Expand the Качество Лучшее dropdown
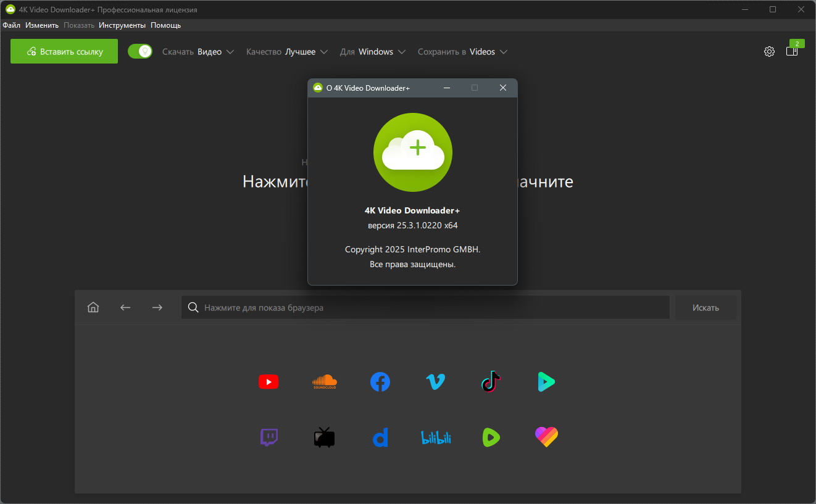Viewport: 816px width, 504px height. click(287, 52)
